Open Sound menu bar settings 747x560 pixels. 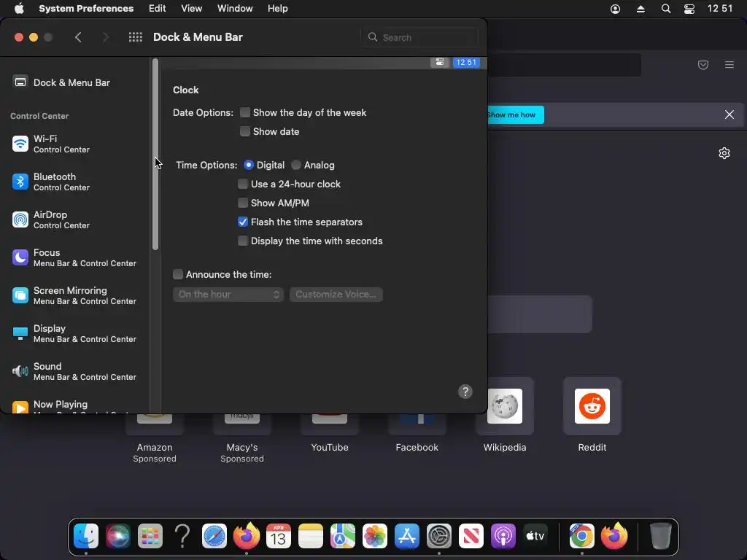(74, 371)
